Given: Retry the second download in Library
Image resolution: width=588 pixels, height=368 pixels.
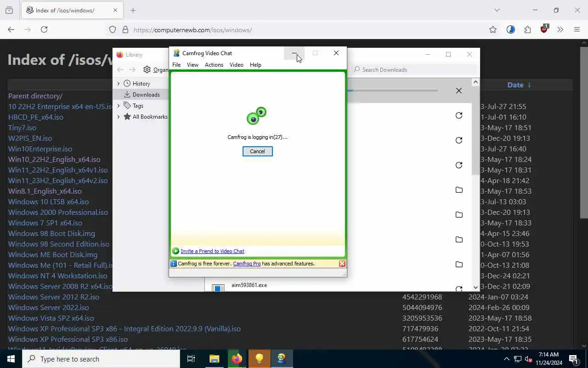Looking at the screenshot, I should [x=458, y=140].
